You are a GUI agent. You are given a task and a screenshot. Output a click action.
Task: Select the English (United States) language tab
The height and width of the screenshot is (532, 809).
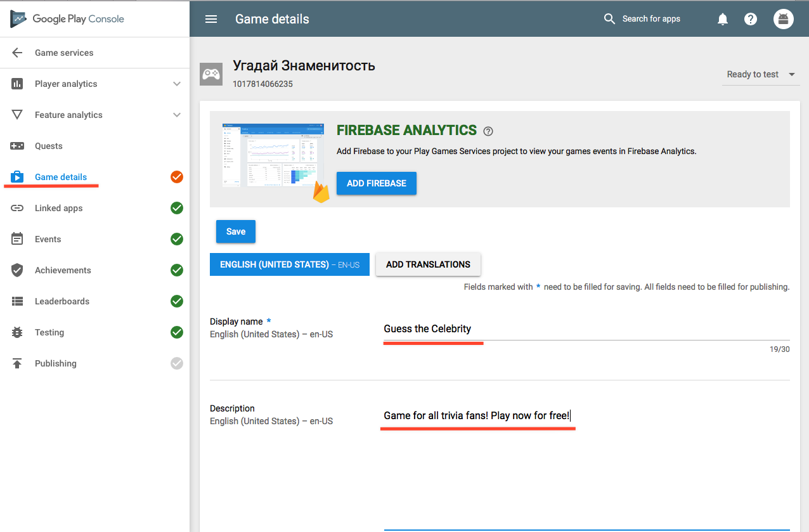(290, 264)
